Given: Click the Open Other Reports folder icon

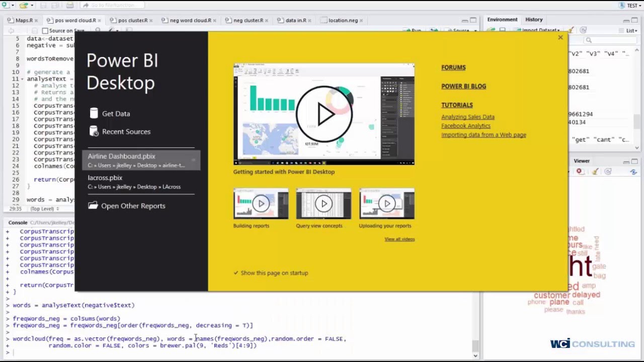Looking at the screenshot, I should tap(93, 206).
